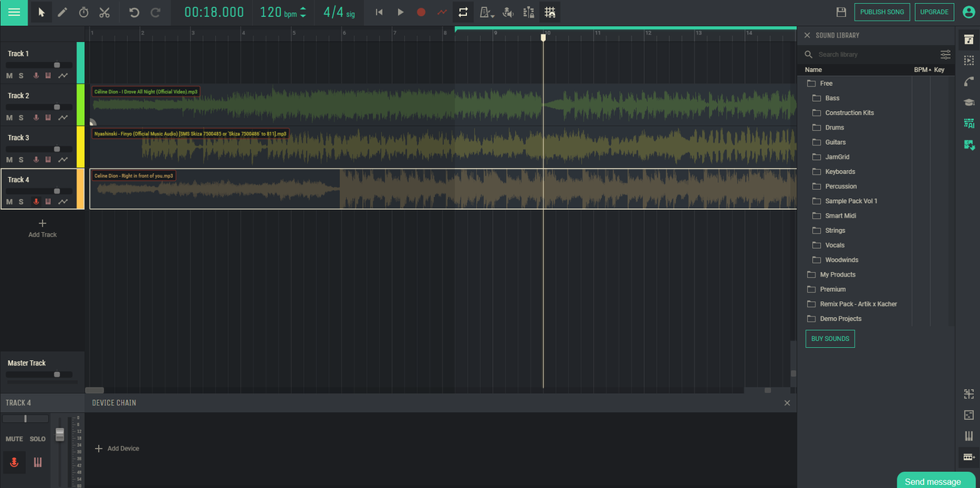Start playback with the play button
Image resolution: width=980 pixels, height=488 pixels.
coord(400,12)
